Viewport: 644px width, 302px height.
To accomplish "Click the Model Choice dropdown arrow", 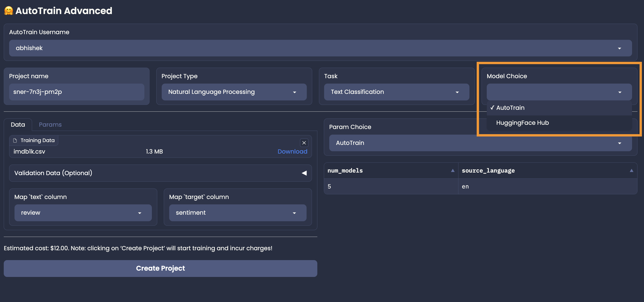I will pyautogui.click(x=619, y=92).
